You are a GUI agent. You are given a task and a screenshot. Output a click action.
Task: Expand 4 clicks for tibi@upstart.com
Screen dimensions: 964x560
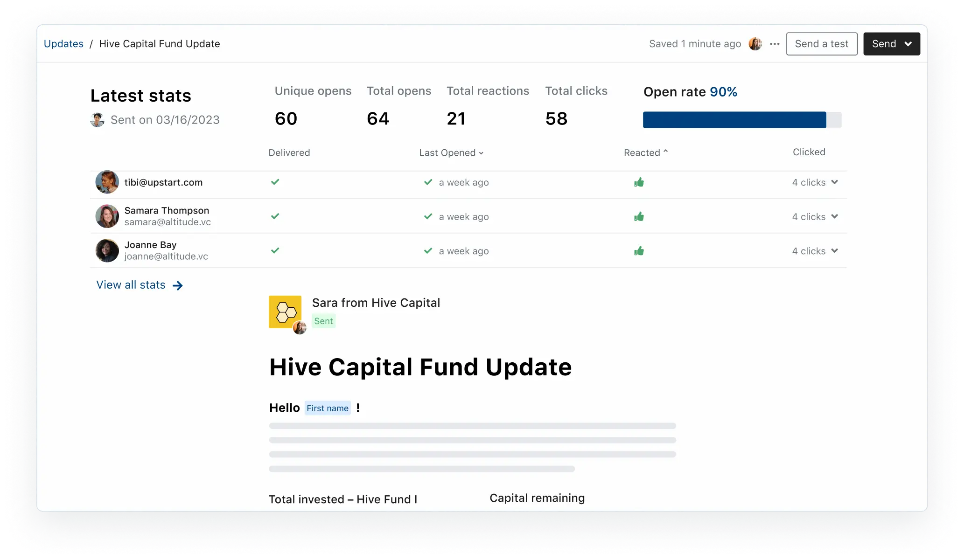[x=815, y=182]
